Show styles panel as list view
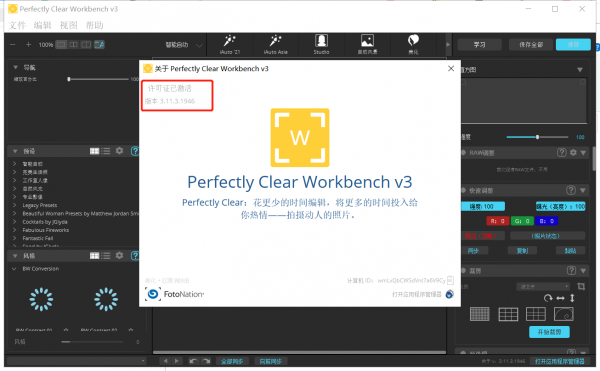 click(106, 255)
